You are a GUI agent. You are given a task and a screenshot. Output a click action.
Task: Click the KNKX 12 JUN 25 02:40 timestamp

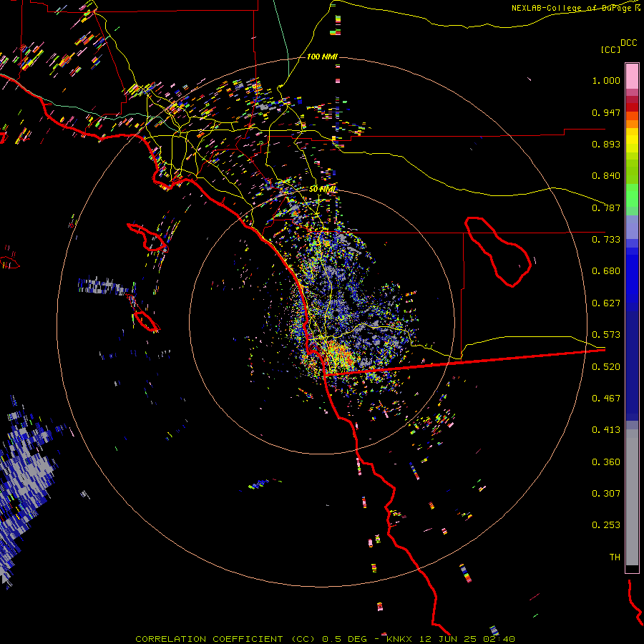point(451,639)
